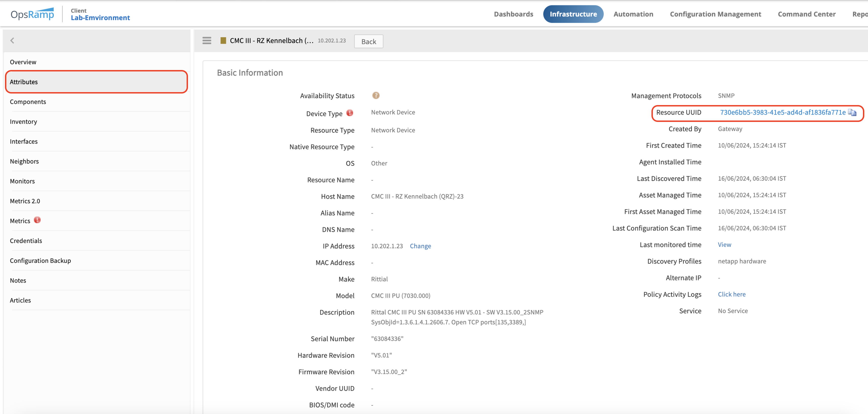Image resolution: width=868 pixels, height=414 pixels.
Task: Open Configuration Management in the top navigation
Action: [x=715, y=14]
